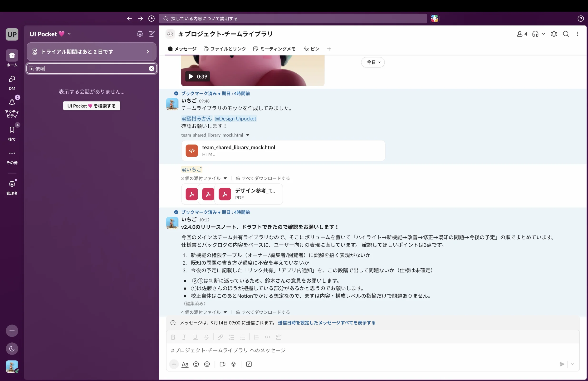Open huddle options dropdown arrow
The height and width of the screenshot is (381, 588).
point(544,34)
